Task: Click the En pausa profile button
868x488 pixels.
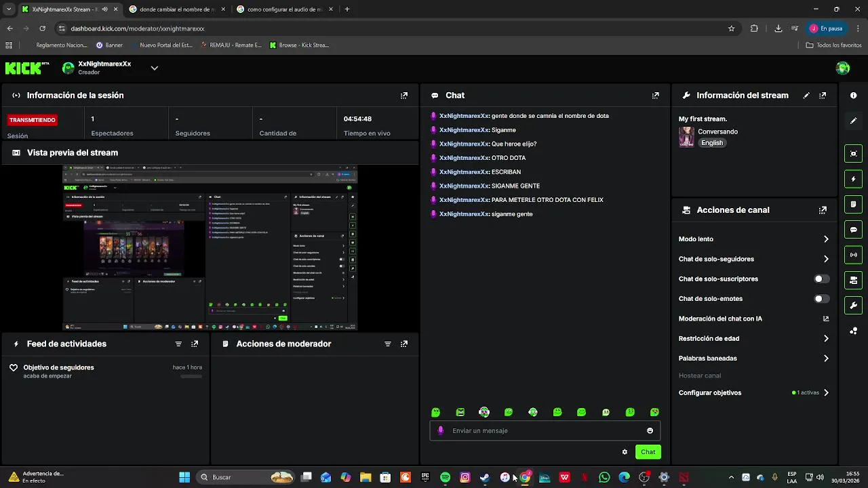Action: pos(826,28)
